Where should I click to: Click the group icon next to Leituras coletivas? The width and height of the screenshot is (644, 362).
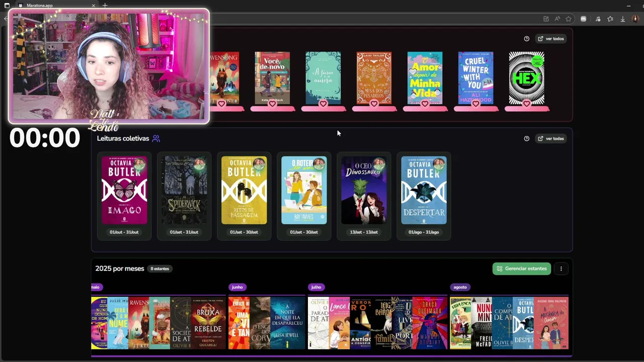point(156,138)
